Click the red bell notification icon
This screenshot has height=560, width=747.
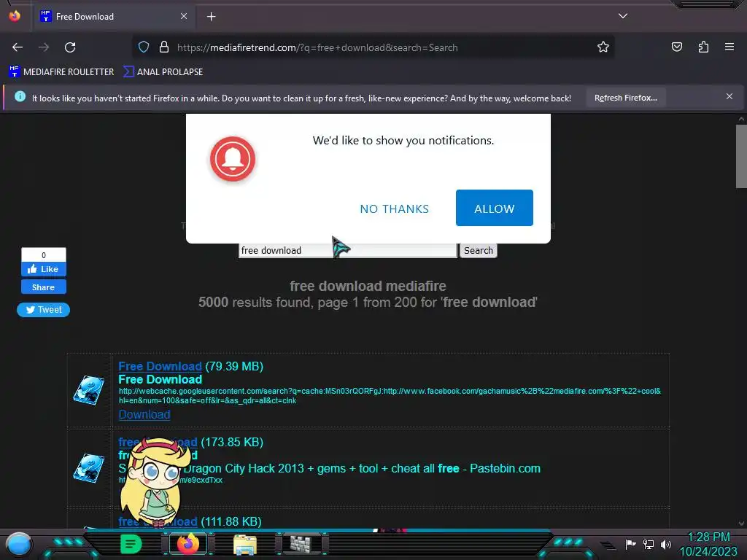(233, 159)
